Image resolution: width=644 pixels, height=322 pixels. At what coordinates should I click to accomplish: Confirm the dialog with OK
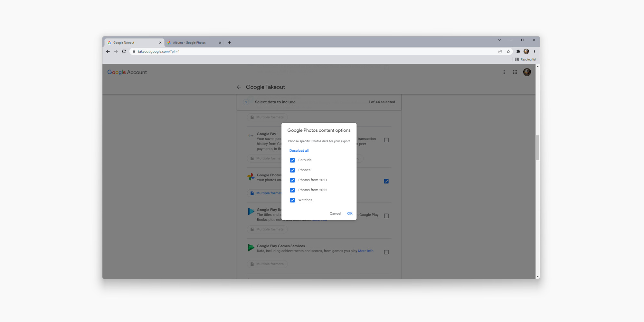point(350,213)
